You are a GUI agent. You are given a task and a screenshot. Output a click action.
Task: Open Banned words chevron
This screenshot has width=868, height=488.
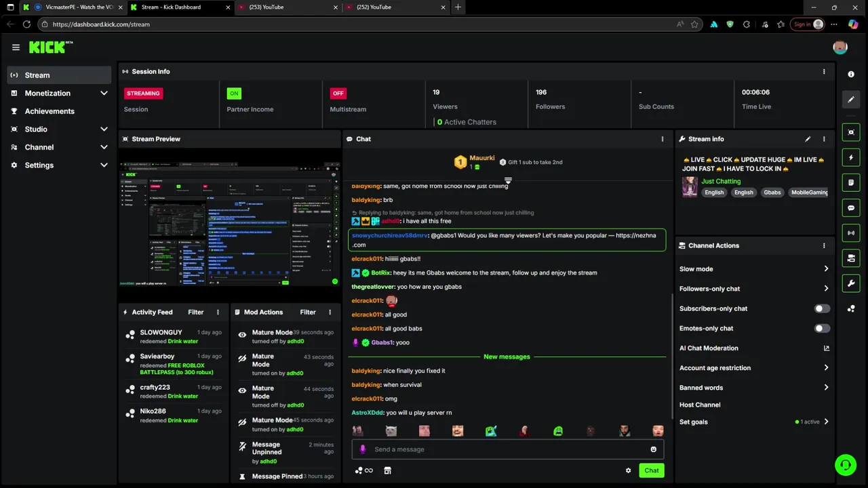point(826,388)
